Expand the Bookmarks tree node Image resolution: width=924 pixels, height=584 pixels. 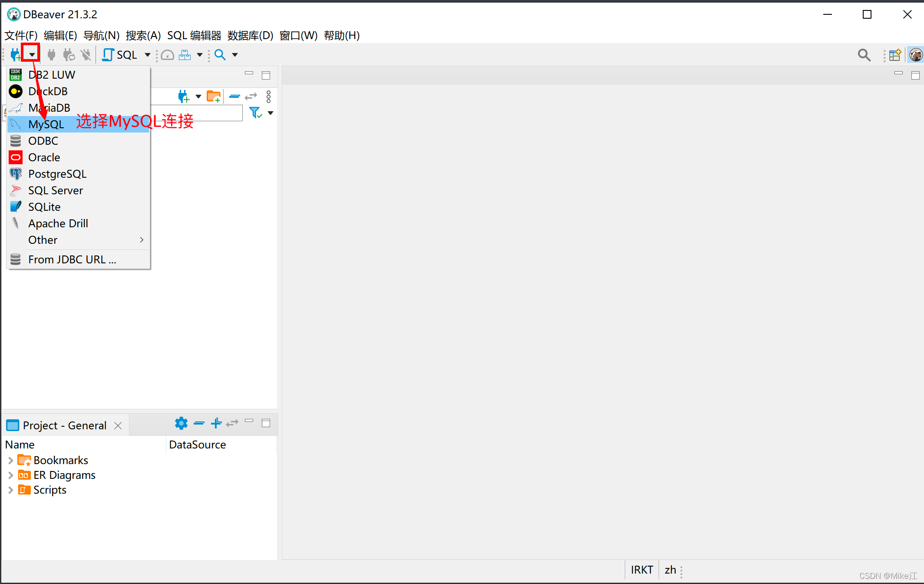[x=11, y=460]
